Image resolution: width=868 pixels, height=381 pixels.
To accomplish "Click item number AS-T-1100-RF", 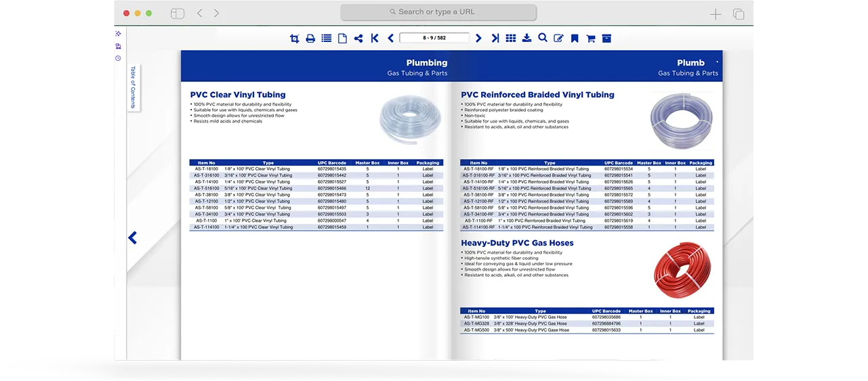I will tap(479, 221).
